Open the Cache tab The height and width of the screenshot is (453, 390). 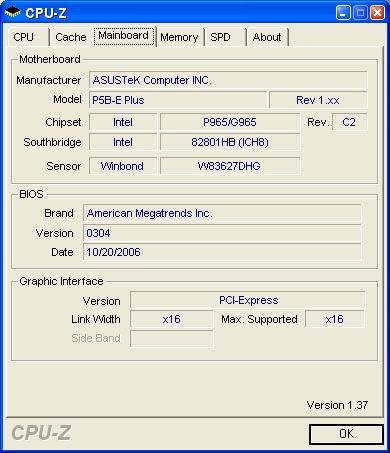coord(71,37)
